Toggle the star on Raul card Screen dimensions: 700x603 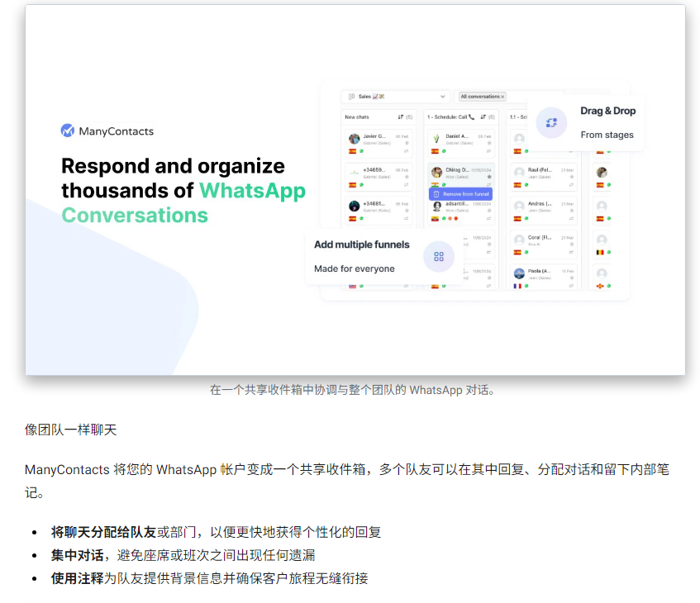coord(571,177)
